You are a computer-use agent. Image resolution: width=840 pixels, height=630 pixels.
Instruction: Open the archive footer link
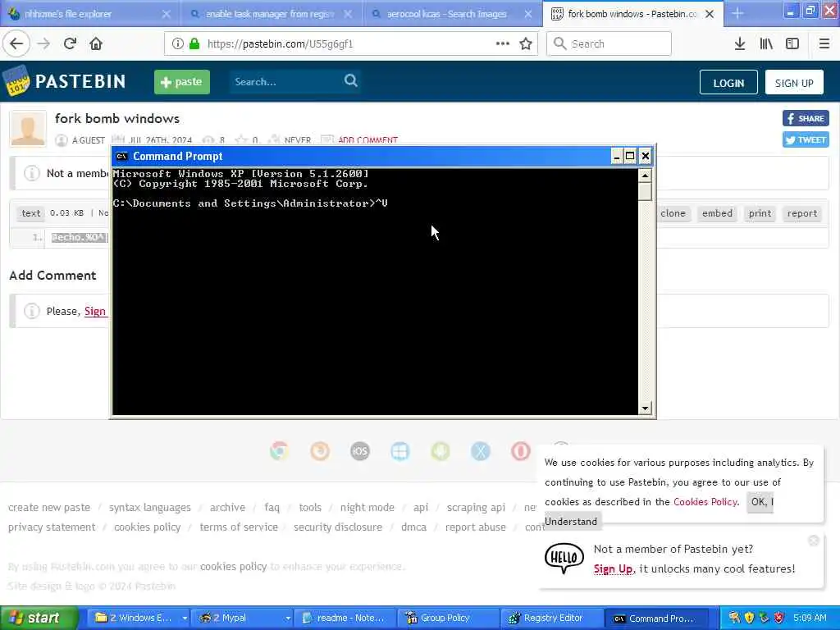(x=227, y=507)
